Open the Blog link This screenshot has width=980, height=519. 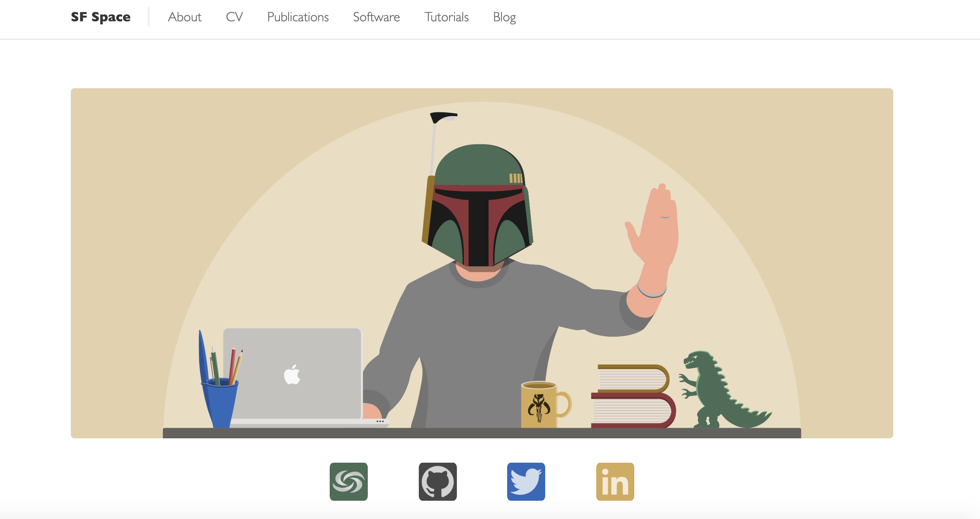504,17
